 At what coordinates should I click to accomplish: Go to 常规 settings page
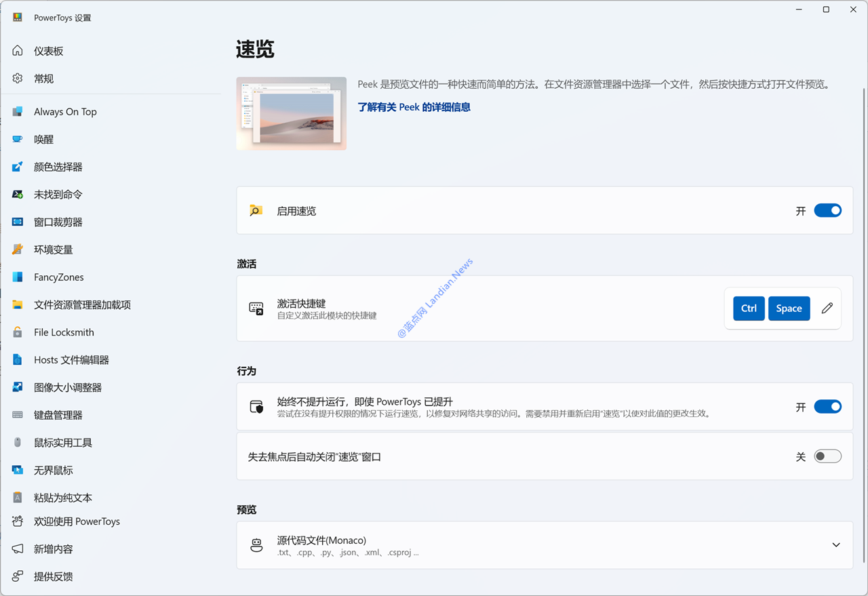[x=43, y=79]
